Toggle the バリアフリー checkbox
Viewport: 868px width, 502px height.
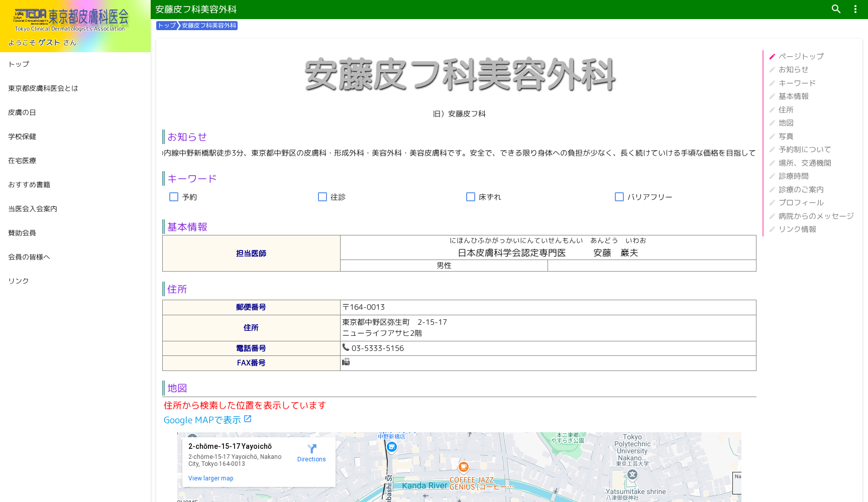619,197
